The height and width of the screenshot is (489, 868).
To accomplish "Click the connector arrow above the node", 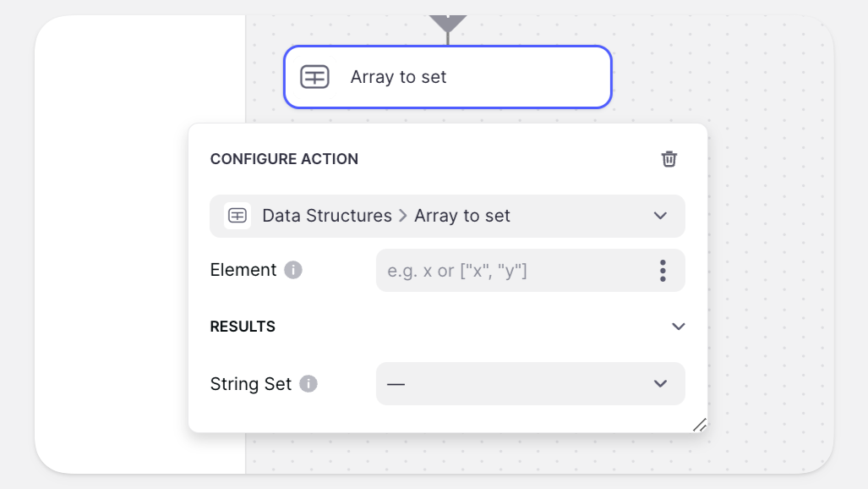I will [x=447, y=23].
